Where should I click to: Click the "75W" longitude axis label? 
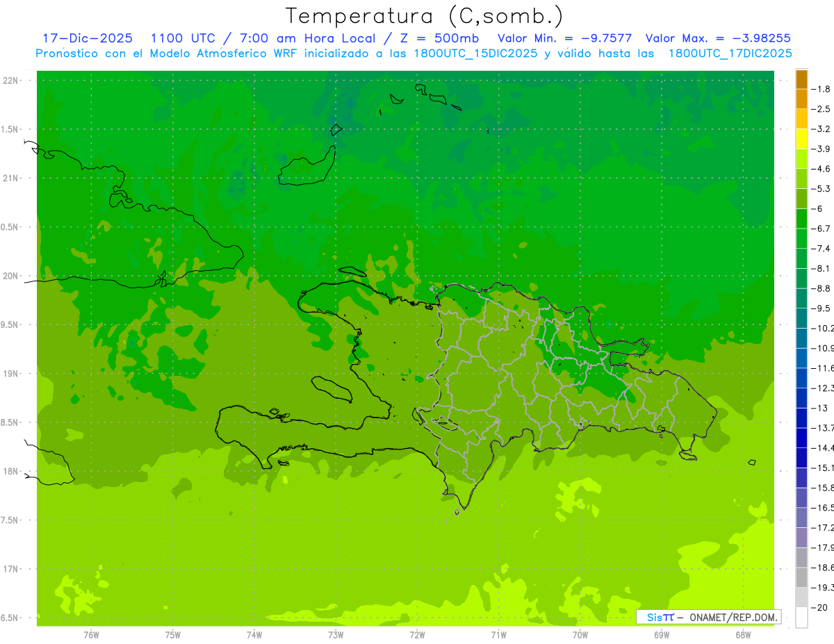(x=173, y=635)
